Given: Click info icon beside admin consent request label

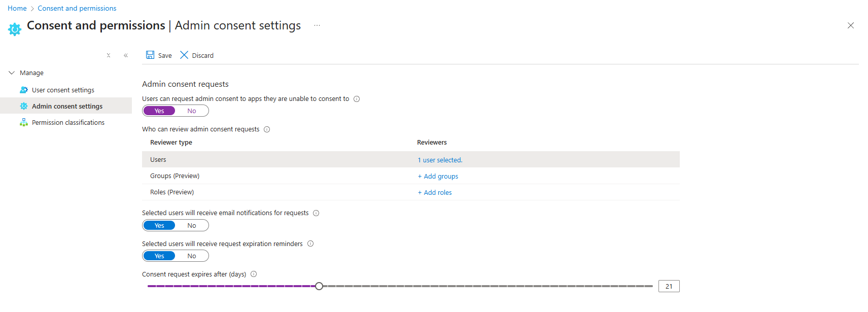Looking at the screenshot, I should (x=357, y=99).
